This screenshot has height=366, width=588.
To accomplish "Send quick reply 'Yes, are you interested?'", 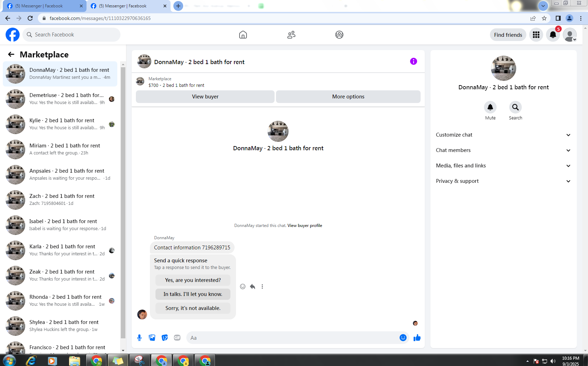I will pyautogui.click(x=193, y=280).
